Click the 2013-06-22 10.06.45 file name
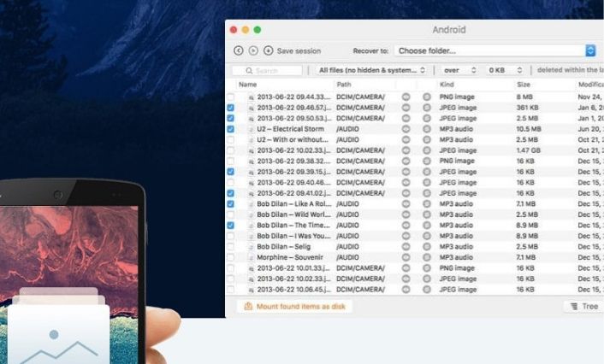 294,290
